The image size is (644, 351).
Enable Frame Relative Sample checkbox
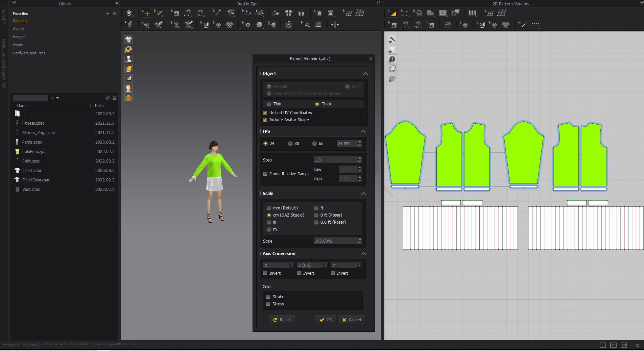click(x=265, y=174)
